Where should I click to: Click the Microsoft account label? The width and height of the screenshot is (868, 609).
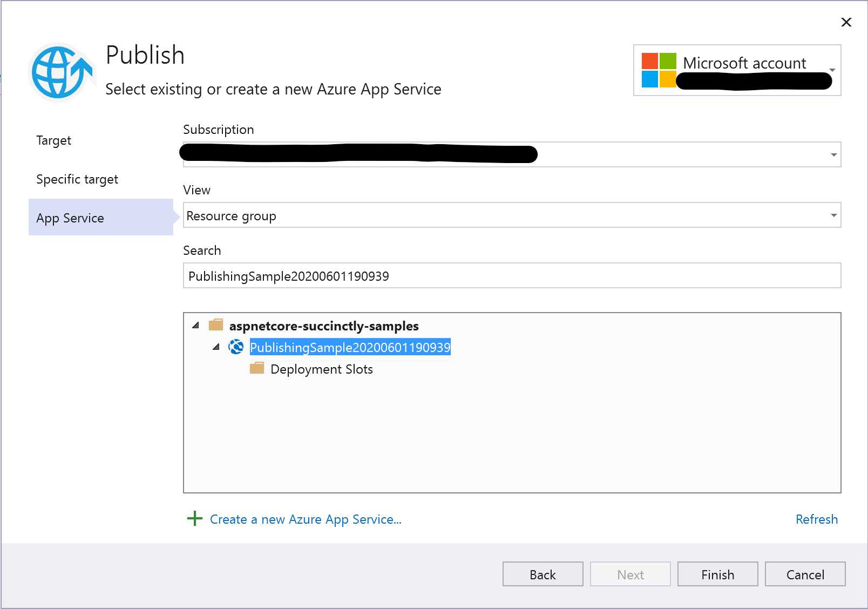(744, 63)
